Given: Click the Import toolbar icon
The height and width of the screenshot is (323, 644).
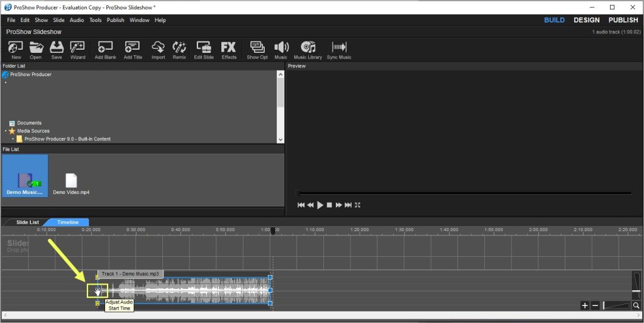Looking at the screenshot, I should click(x=158, y=50).
